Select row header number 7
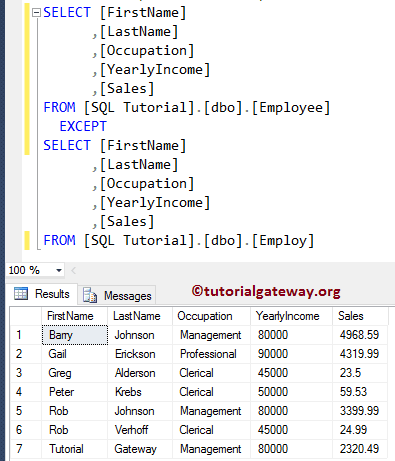The width and height of the screenshot is (395, 461). (x=25, y=449)
